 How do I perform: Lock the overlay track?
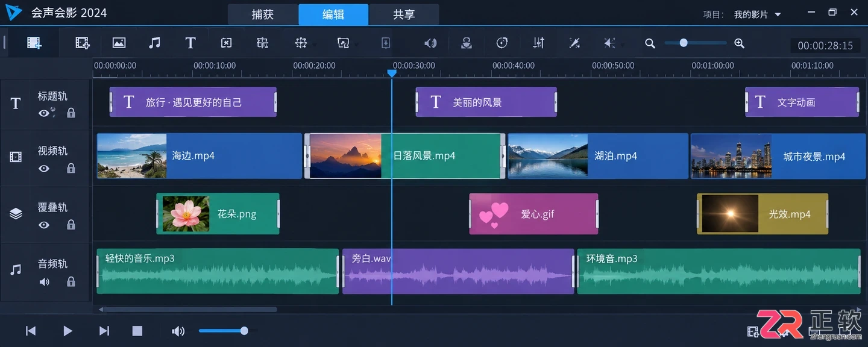[71, 225]
